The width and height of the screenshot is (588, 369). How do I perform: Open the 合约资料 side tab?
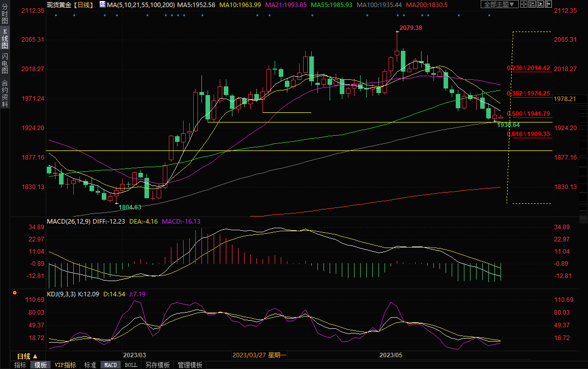tap(5, 93)
